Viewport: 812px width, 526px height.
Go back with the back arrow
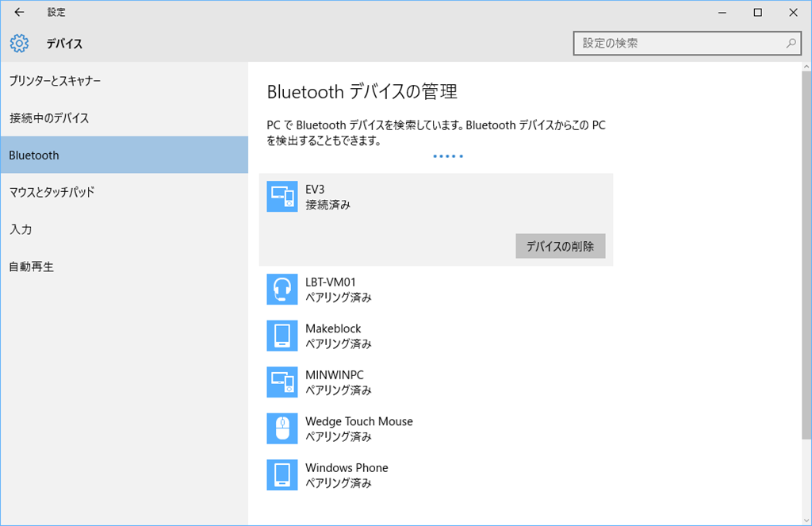tap(19, 12)
